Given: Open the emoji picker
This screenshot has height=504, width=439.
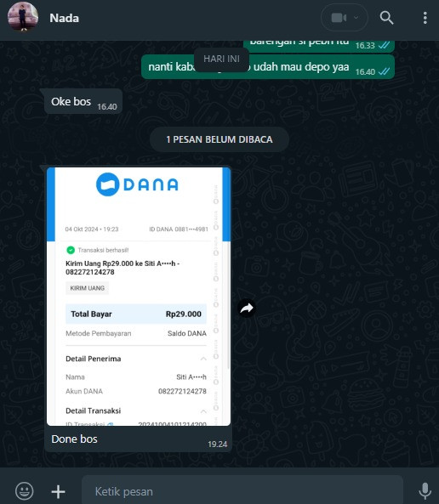Looking at the screenshot, I should click(24, 490).
